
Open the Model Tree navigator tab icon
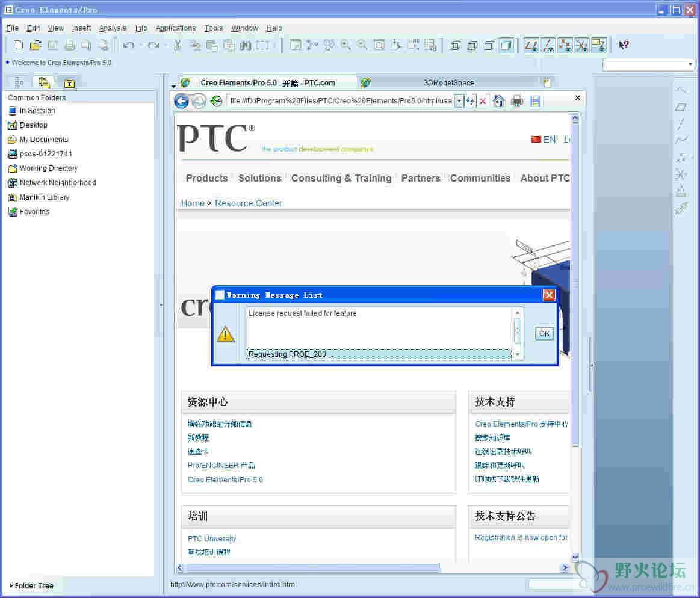pyautogui.click(x=19, y=82)
